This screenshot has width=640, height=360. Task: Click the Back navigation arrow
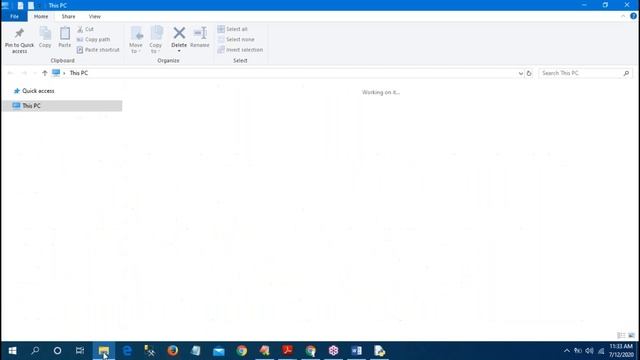[11, 73]
